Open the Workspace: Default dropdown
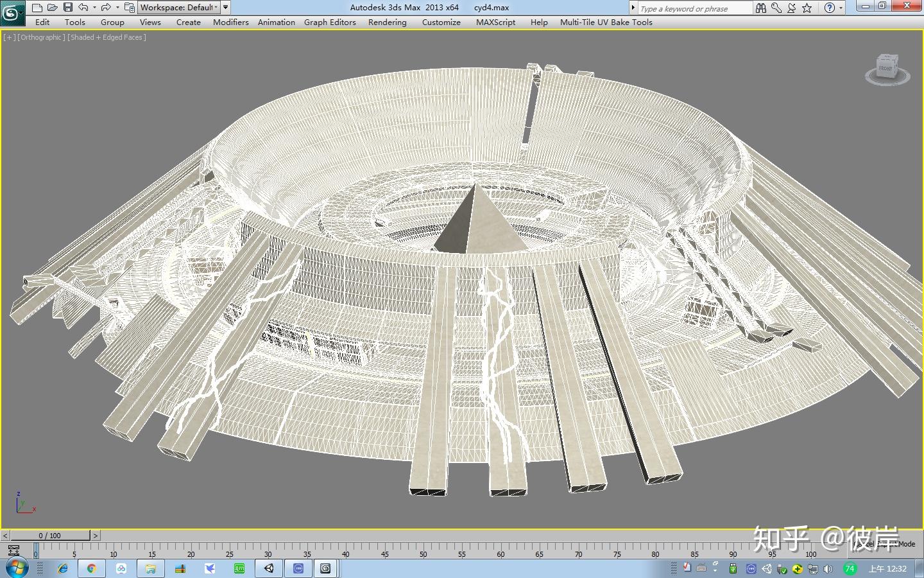Image resolution: width=924 pixels, height=578 pixels. tap(179, 8)
